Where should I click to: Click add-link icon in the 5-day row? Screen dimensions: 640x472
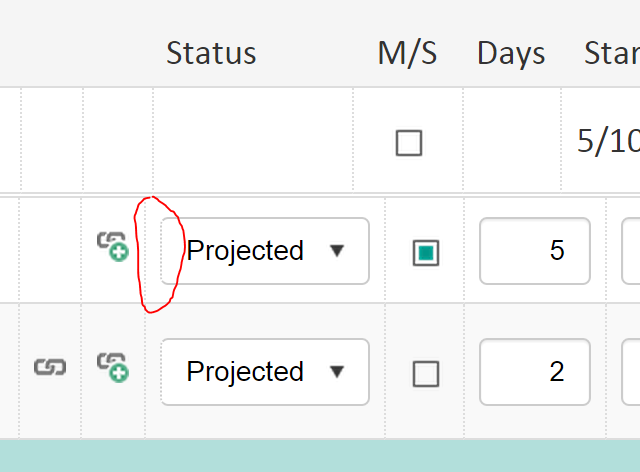113,246
